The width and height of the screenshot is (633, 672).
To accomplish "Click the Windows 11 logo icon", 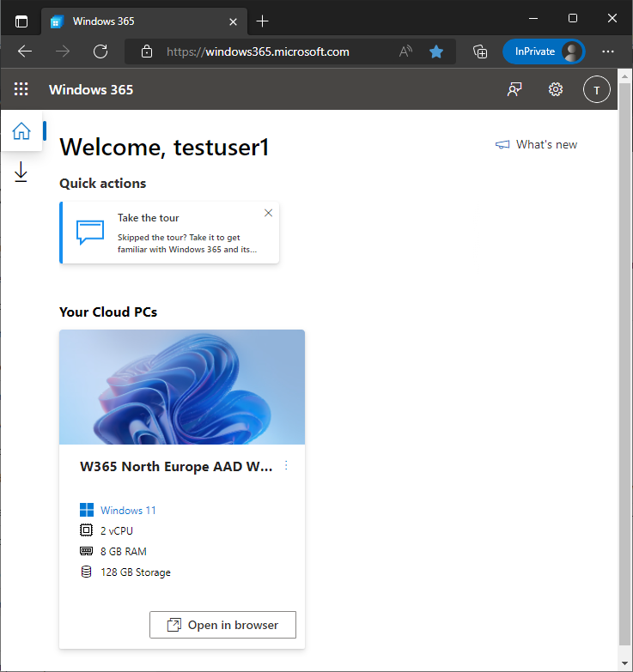I will pos(87,510).
